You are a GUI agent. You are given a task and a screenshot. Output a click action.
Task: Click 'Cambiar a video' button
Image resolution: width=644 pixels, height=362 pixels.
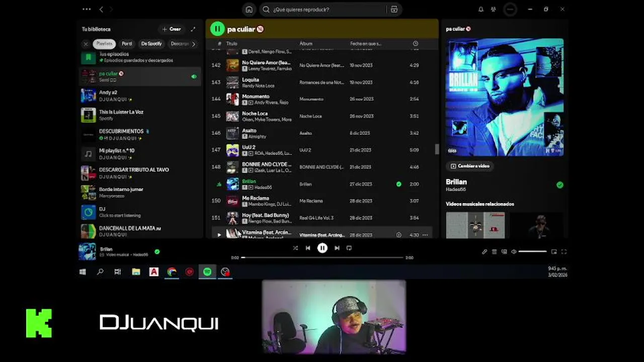pos(470,166)
